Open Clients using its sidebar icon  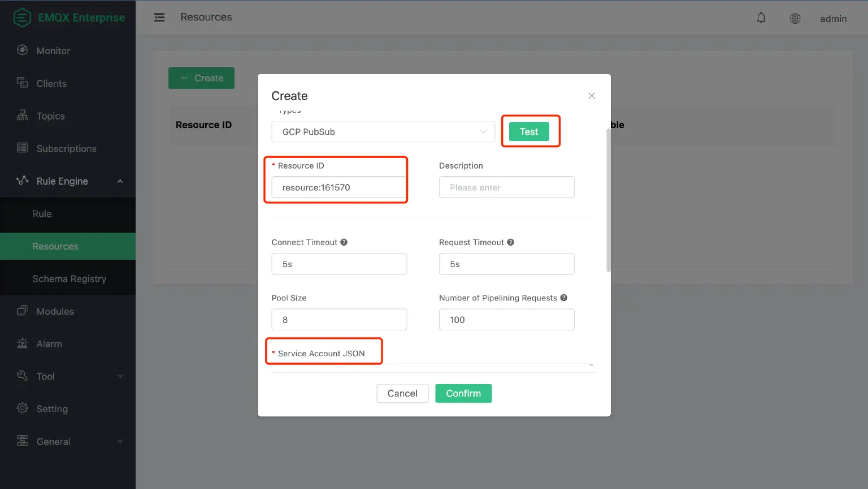(x=22, y=83)
